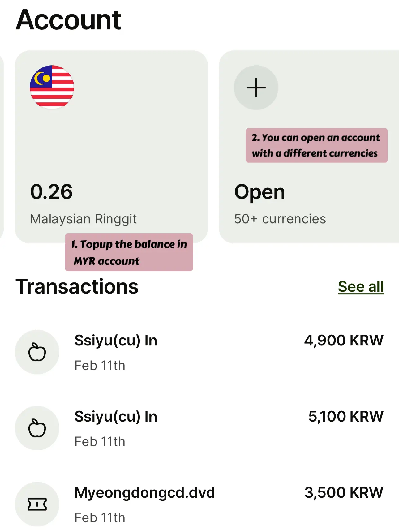This screenshot has height=532, width=399.
Task: Tap the Transactions section heading
Action: pyautogui.click(x=77, y=286)
